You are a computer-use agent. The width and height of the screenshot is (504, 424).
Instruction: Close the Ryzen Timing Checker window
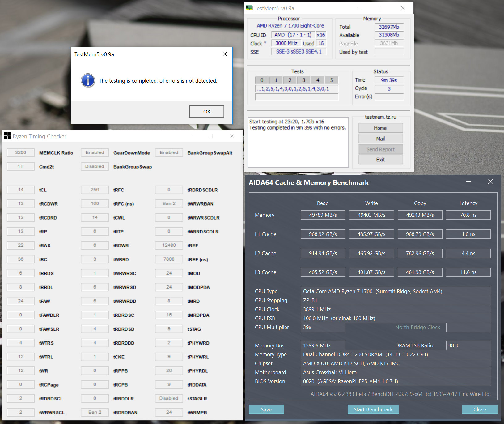click(x=232, y=136)
